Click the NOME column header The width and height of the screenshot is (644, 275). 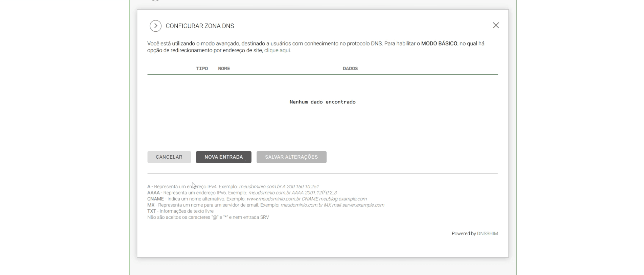point(224,69)
